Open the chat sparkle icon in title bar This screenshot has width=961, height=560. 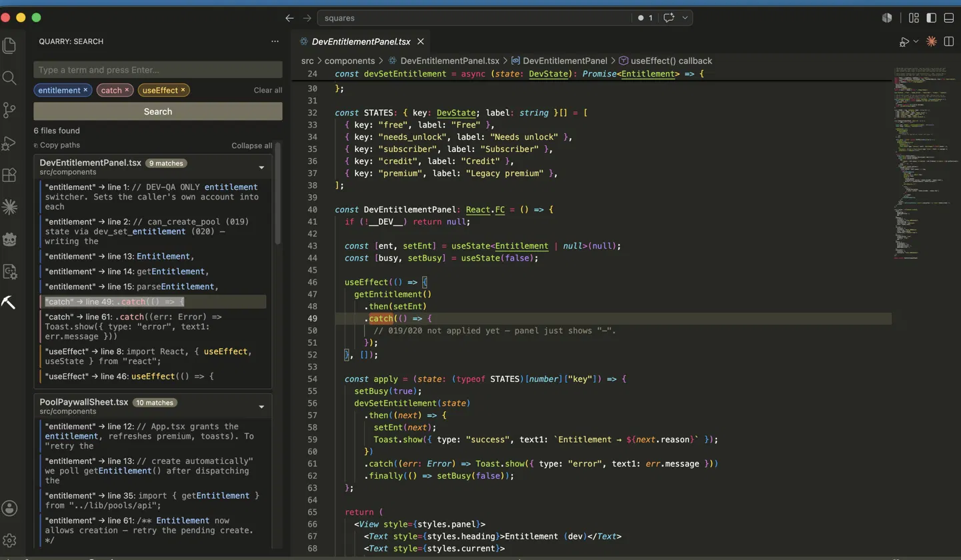pos(669,18)
